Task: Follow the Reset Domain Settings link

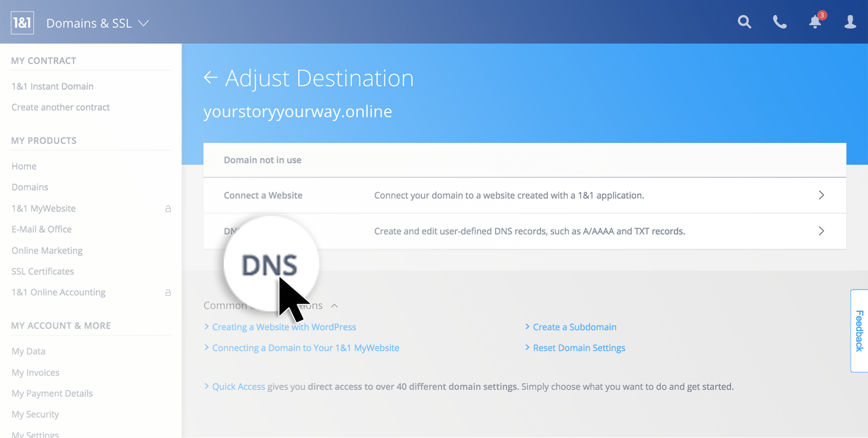Action: pyautogui.click(x=579, y=348)
